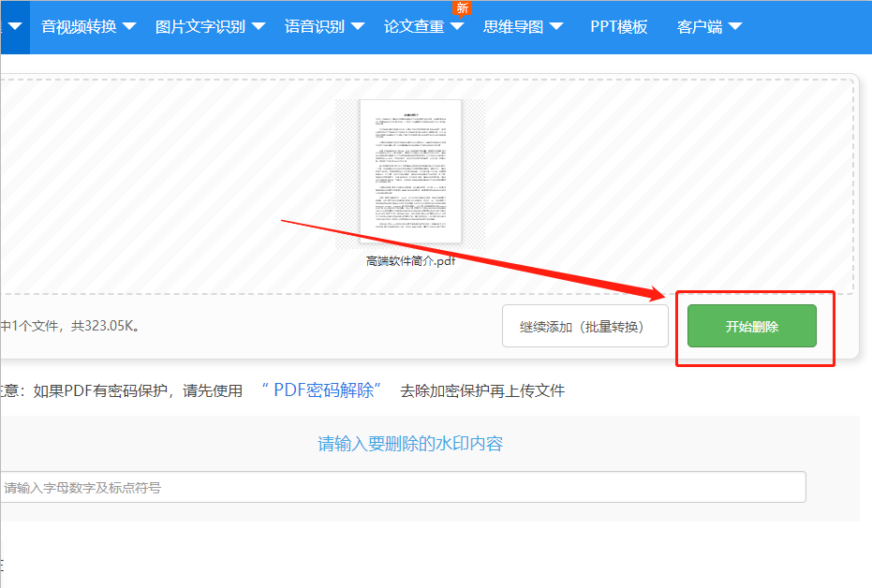The image size is (872, 588).
Task: Expand the 论文查重 menu
Action: coord(423,26)
